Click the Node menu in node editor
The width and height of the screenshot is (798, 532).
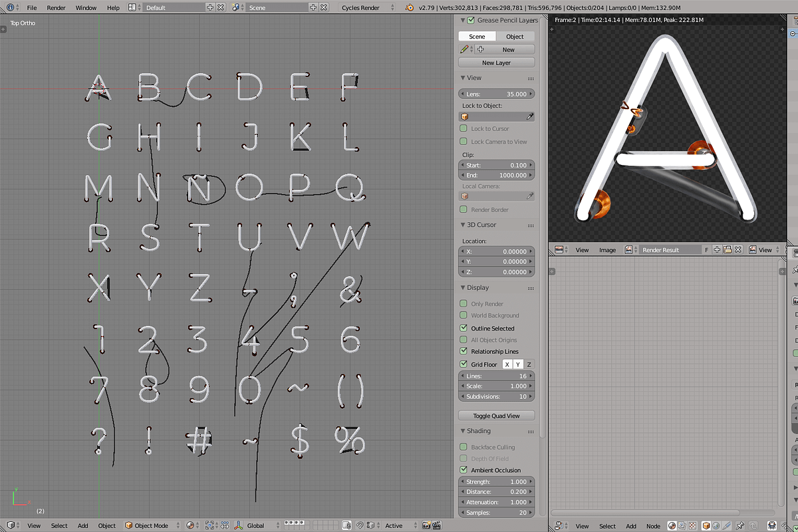pyautogui.click(x=653, y=525)
